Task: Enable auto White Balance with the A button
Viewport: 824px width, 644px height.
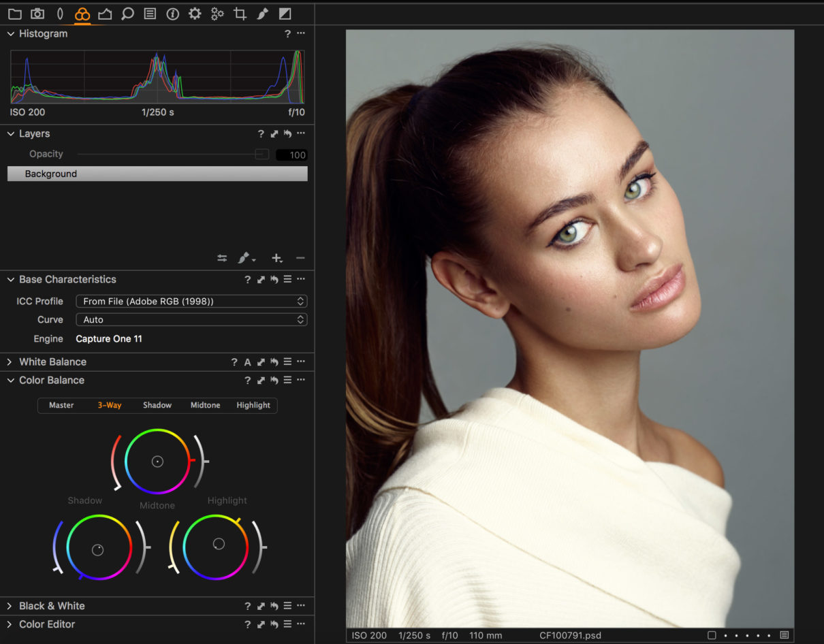Action: (x=247, y=361)
